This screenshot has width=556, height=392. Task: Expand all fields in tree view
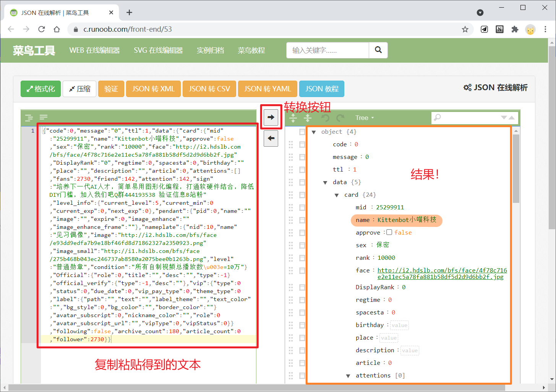click(293, 118)
